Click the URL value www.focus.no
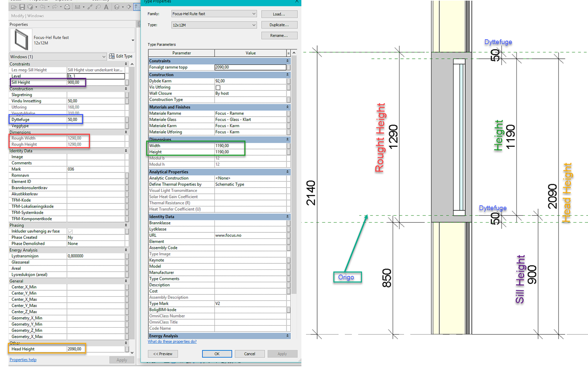 tap(250, 235)
